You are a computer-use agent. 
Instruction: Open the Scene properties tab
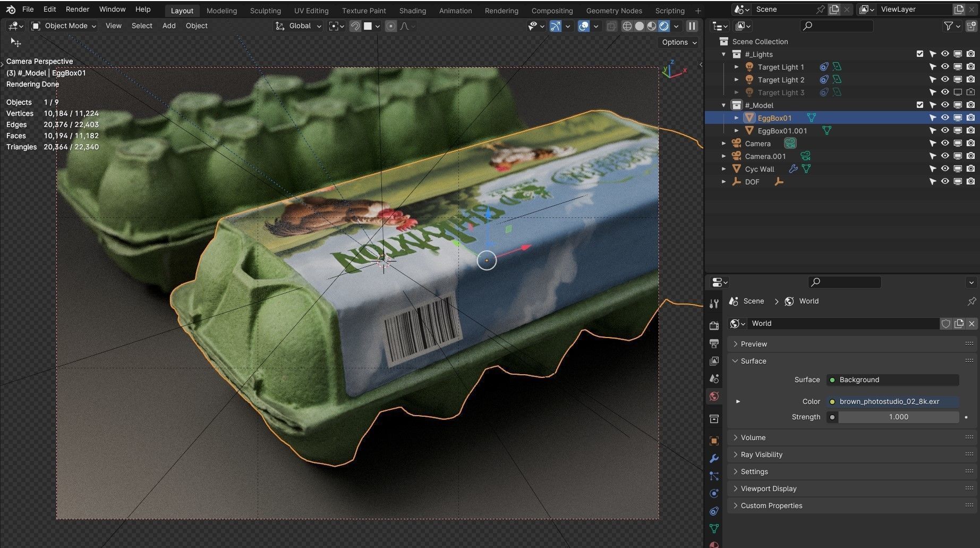714,378
